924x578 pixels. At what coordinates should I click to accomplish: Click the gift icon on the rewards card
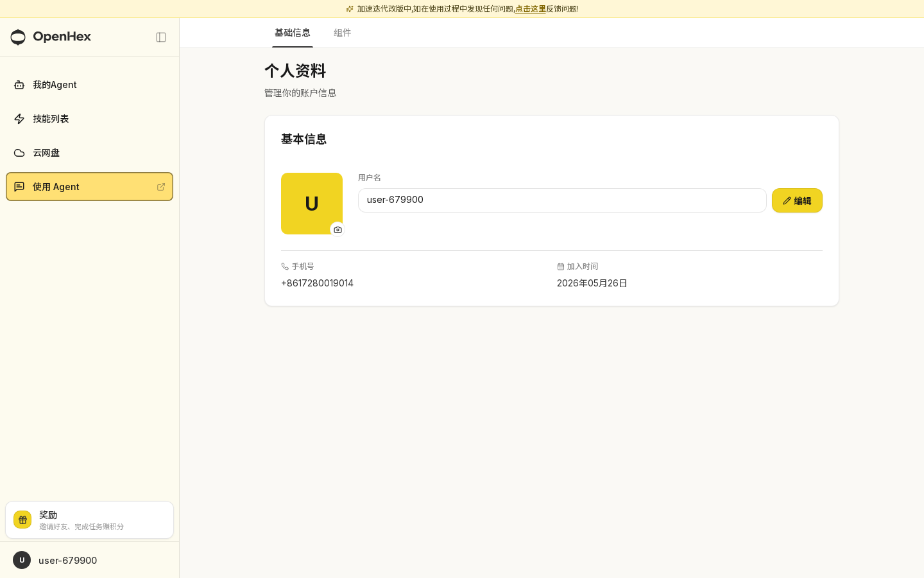coord(22,520)
